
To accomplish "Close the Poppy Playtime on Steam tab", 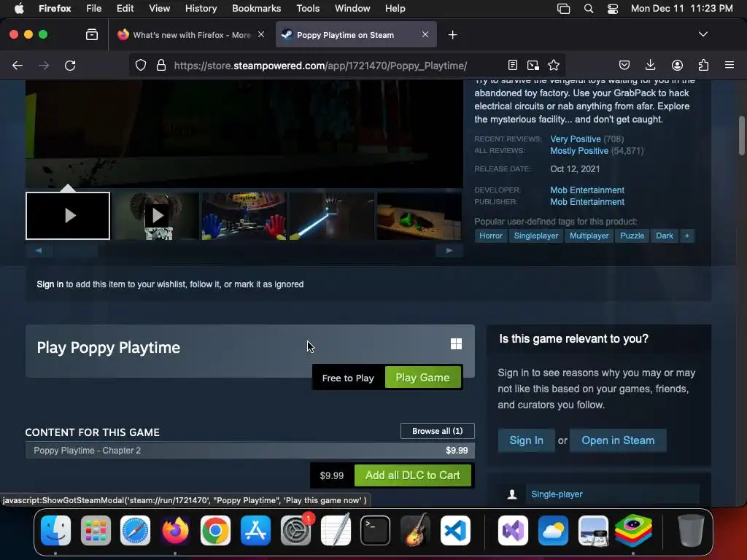I will tap(425, 34).
